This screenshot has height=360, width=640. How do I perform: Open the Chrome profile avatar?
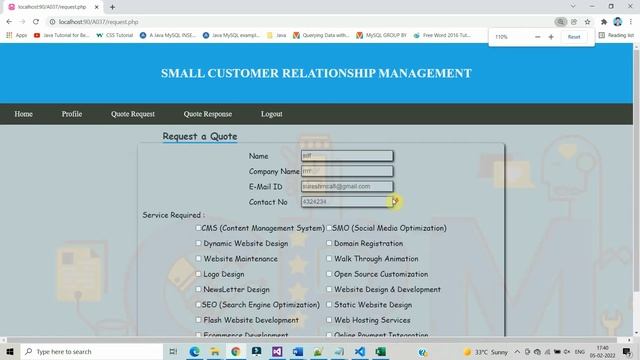(618, 22)
